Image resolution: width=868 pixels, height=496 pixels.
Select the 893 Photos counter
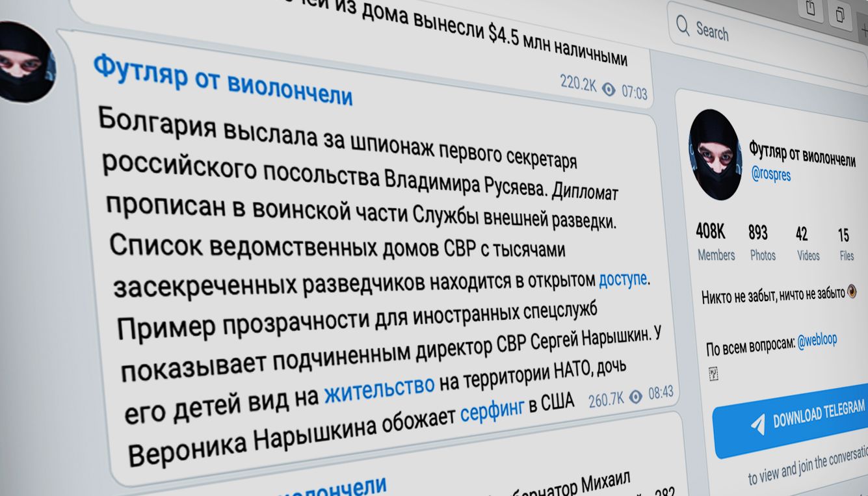pyautogui.click(x=759, y=242)
